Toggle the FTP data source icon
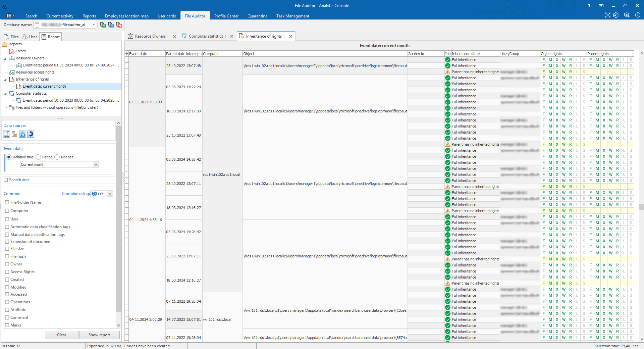This screenshot has width=644, height=349. point(22,134)
